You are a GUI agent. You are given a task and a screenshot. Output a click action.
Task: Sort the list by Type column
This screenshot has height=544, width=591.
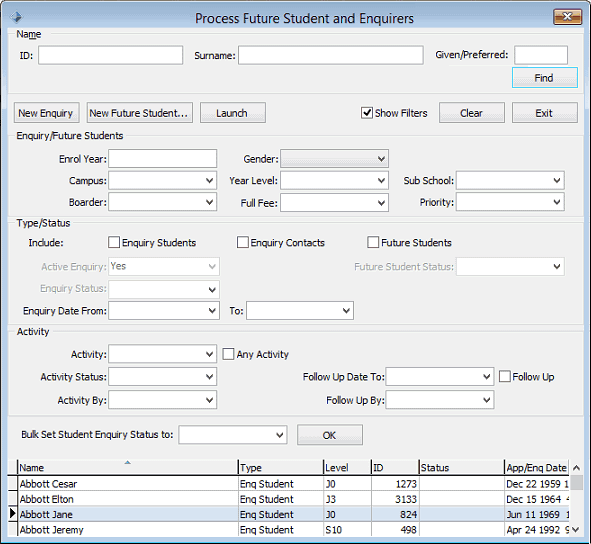(x=281, y=467)
